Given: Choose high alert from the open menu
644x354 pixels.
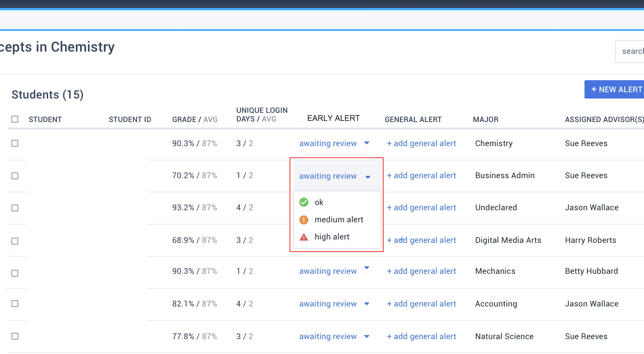Looking at the screenshot, I should coord(332,237).
